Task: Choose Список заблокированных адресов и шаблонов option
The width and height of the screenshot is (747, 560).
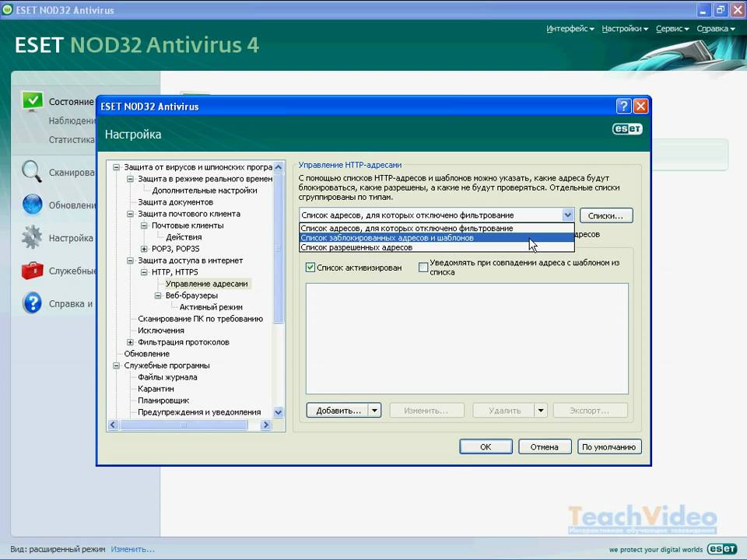Action: coord(437,238)
